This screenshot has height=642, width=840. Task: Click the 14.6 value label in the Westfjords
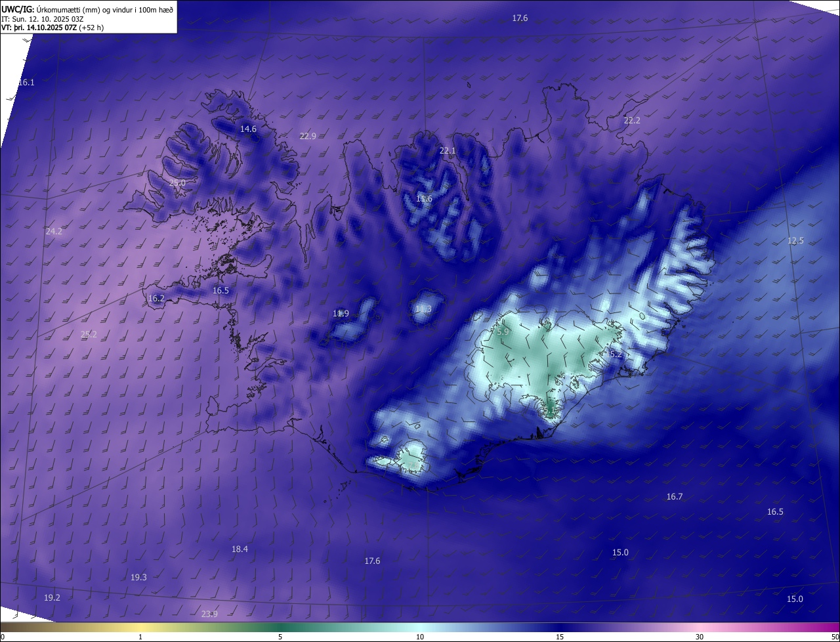pyautogui.click(x=248, y=129)
